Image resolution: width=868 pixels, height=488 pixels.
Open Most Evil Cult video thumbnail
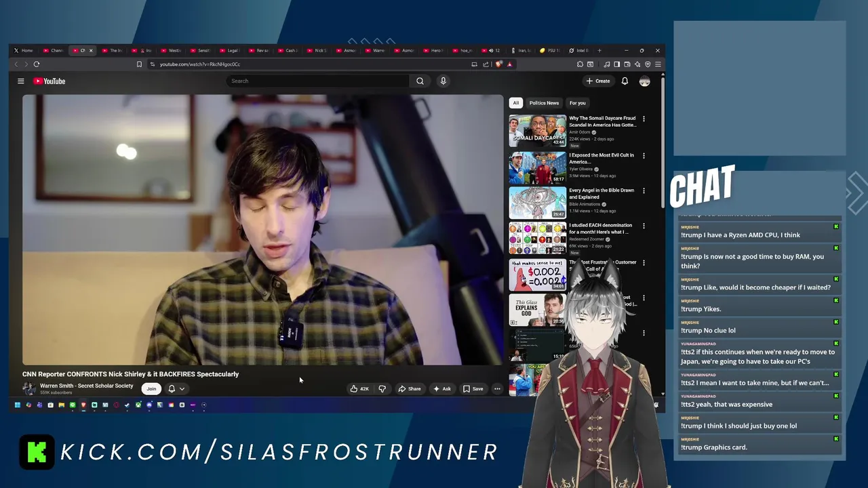coord(537,167)
